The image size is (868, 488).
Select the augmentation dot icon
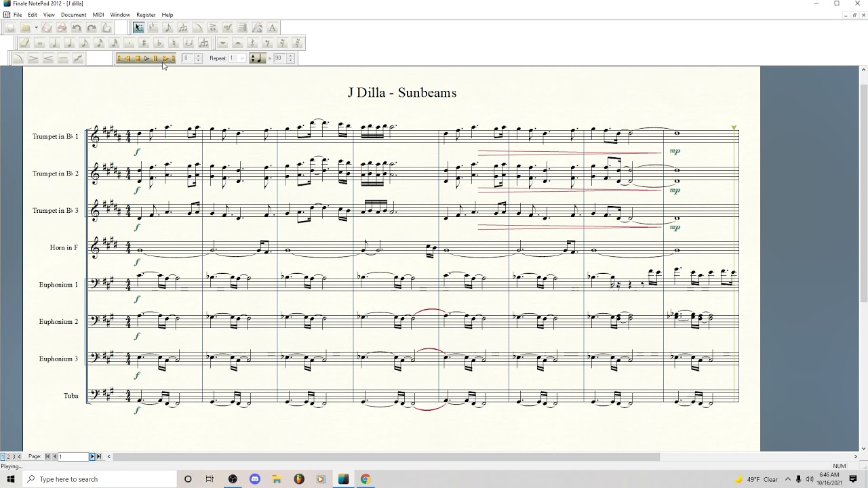tap(130, 43)
